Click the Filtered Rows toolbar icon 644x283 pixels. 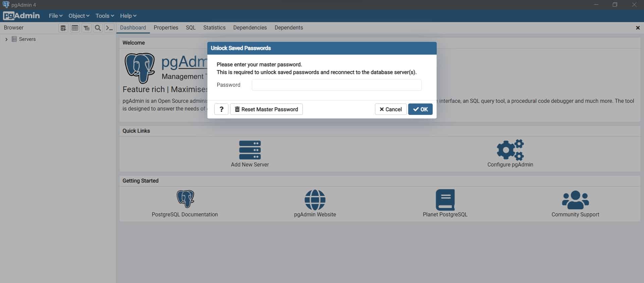point(87,28)
